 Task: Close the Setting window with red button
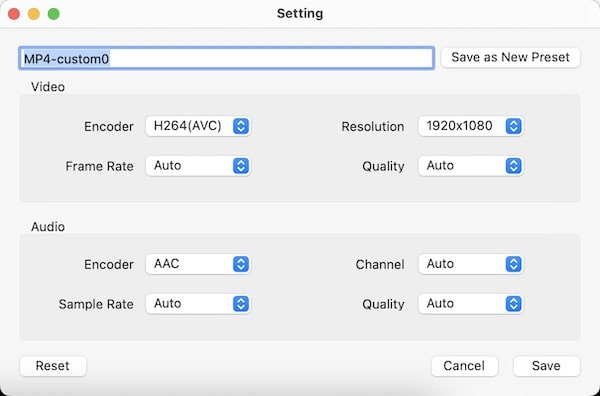pyautogui.click(x=14, y=14)
